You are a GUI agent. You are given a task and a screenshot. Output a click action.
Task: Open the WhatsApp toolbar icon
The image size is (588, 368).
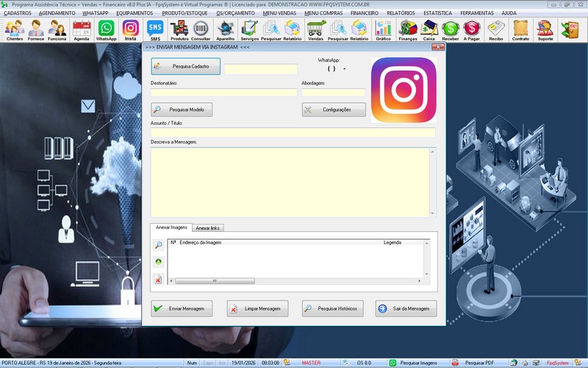tap(107, 29)
